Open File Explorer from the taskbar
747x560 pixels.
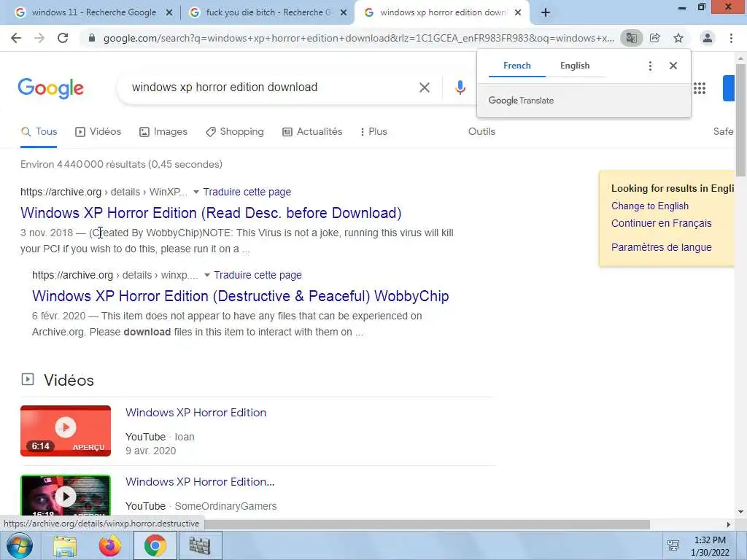[65, 546]
